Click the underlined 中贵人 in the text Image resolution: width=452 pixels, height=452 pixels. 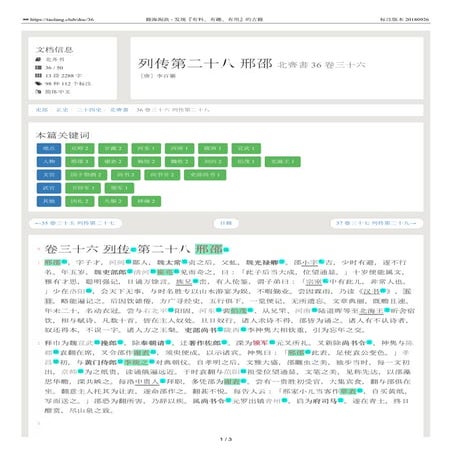[147, 381]
